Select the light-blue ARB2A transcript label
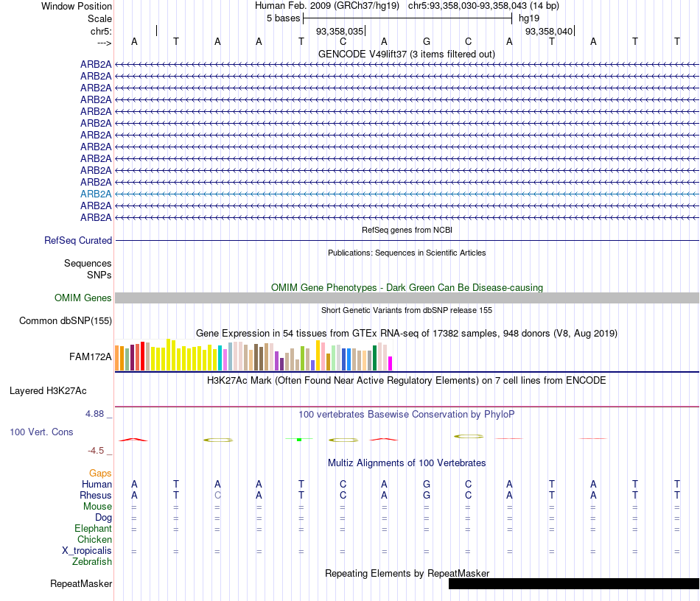This screenshot has height=601, width=700. pos(96,194)
